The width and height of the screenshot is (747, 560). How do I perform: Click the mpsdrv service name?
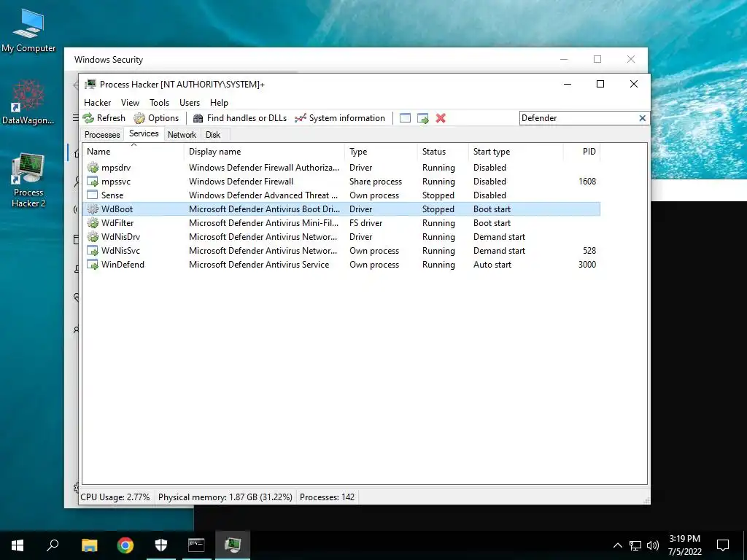click(116, 168)
